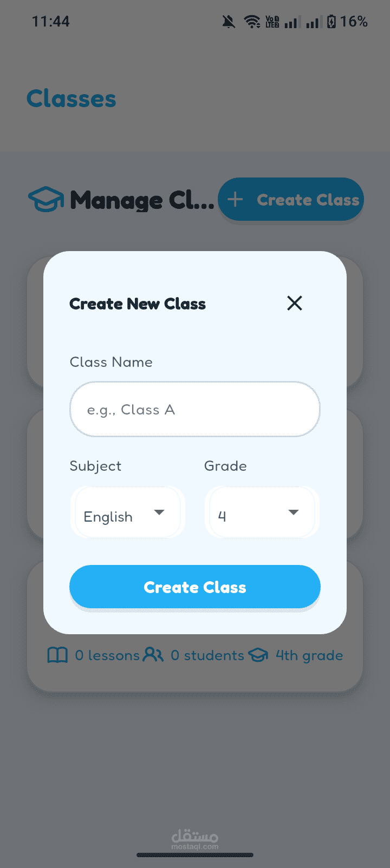Screen dimensions: 390x868
Task: Click the 0 lessons label
Action: (x=107, y=655)
